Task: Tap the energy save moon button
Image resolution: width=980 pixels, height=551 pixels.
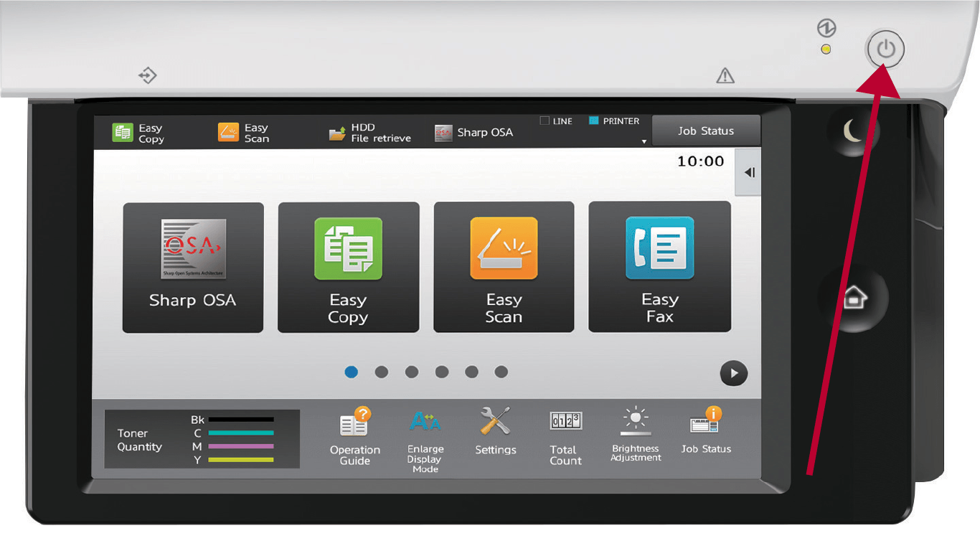Action: pyautogui.click(x=853, y=131)
